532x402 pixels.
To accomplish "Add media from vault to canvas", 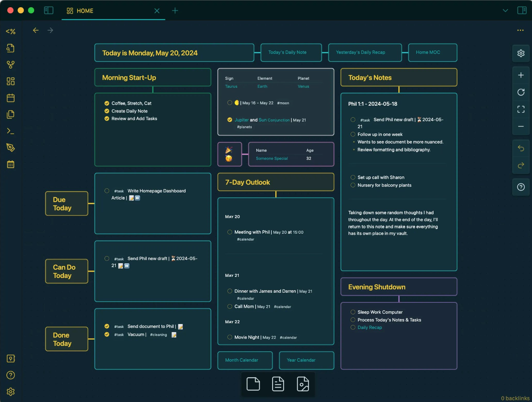I will click(x=303, y=384).
